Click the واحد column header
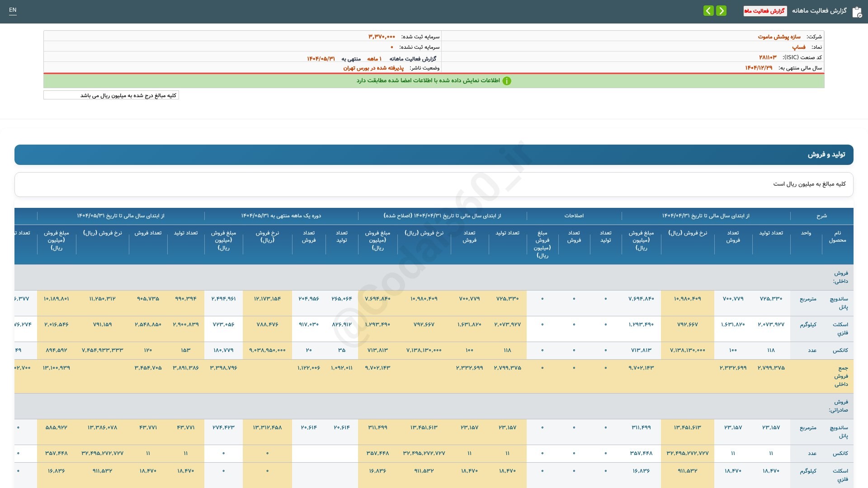 pyautogui.click(x=806, y=233)
